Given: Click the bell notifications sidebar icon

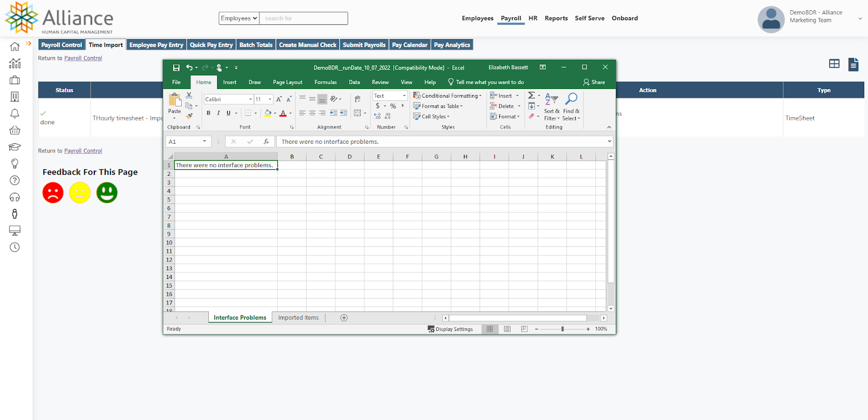Looking at the screenshot, I should (x=15, y=113).
